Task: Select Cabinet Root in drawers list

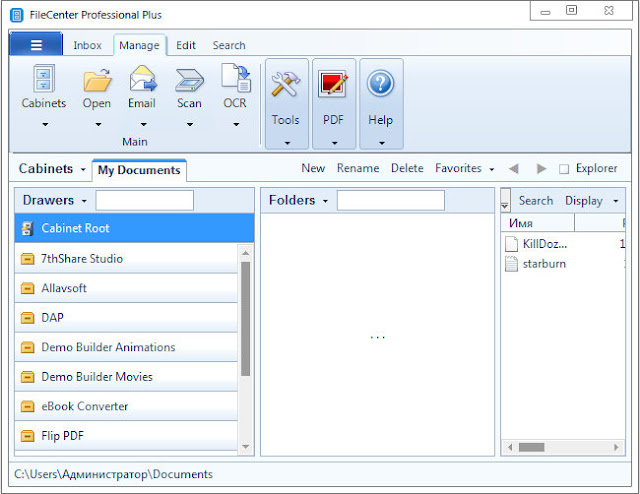Action: coord(134,228)
